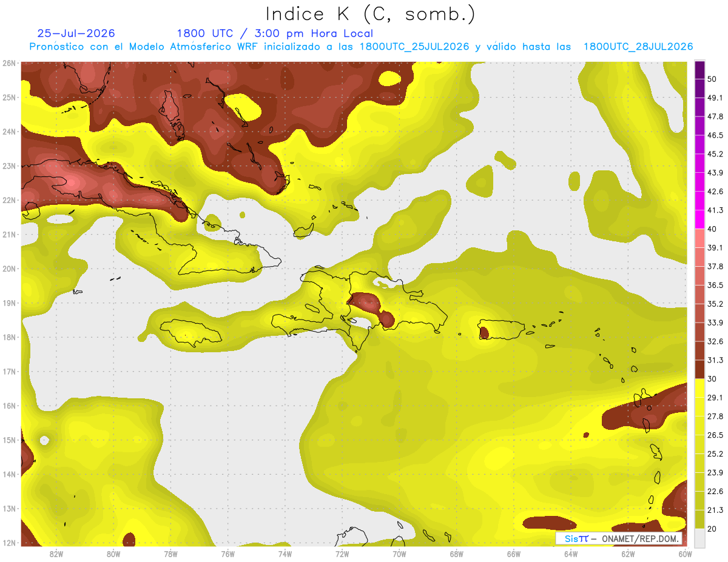This screenshot has width=728, height=562.
Task: Click the colorbar value "36.5"
Action: point(715,285)
